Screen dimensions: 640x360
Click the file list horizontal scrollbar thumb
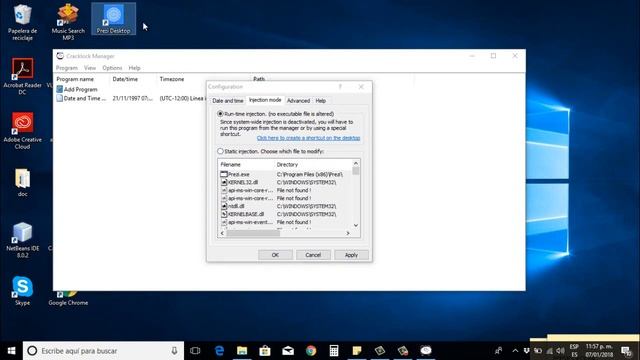[x=253, y=233]
